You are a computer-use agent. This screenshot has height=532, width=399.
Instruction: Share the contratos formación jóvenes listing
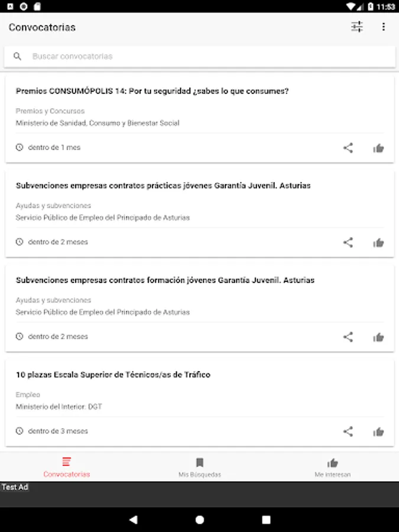(x=348, y=337)
